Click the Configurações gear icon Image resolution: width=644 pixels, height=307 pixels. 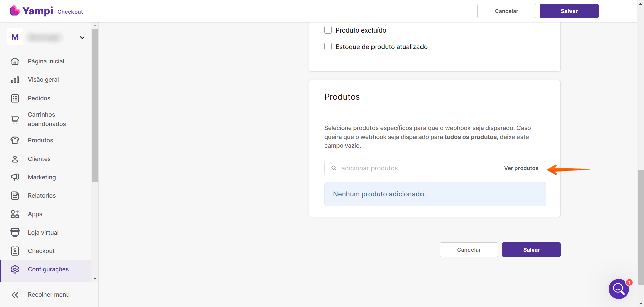pyautogui.click(x=15, y=269)
